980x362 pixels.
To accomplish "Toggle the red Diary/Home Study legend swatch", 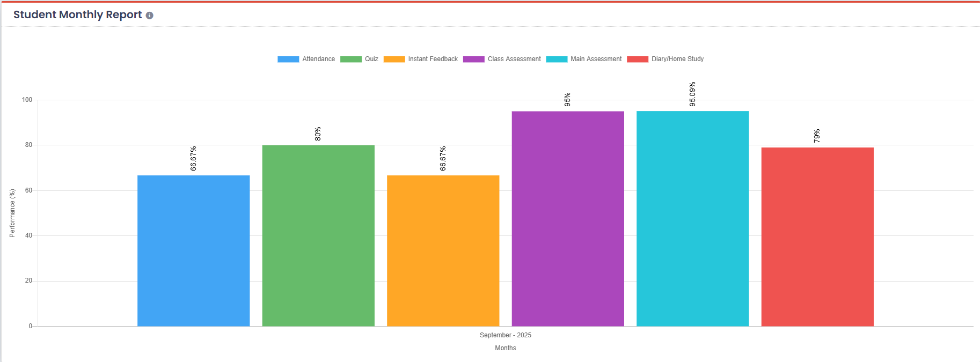I will point(638,59).
